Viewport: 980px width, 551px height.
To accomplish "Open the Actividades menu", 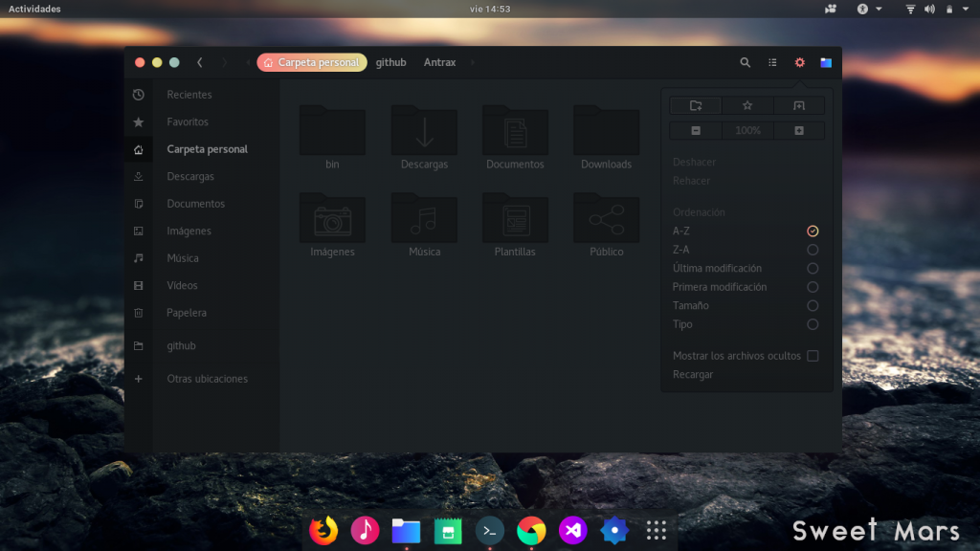I will pos(33,8).
